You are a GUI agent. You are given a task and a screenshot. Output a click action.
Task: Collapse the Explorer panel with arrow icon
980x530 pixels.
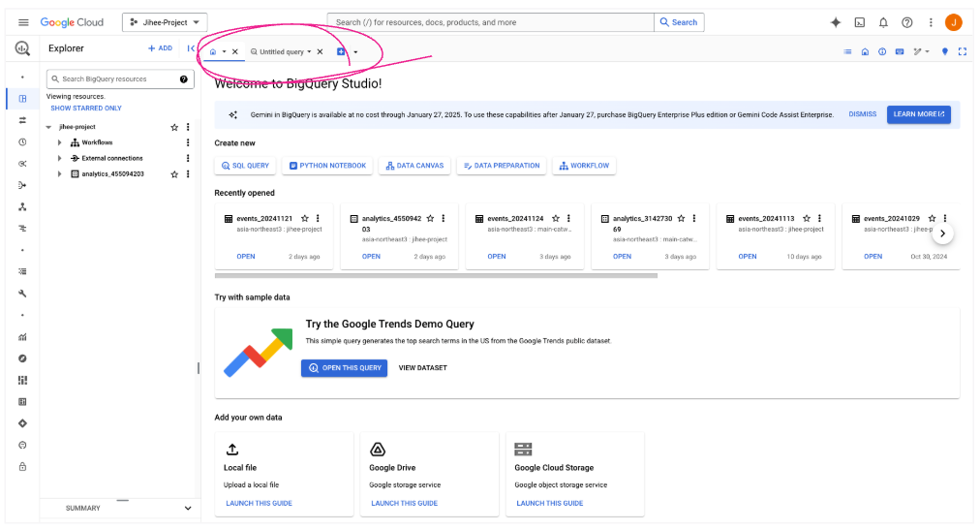(191, 48)
